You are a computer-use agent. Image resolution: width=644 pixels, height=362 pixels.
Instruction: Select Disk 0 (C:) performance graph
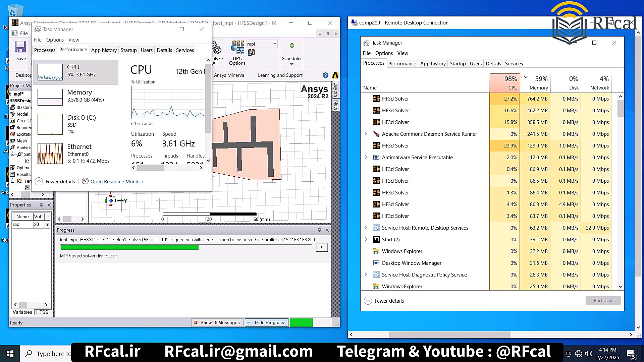tap(50, 124)
